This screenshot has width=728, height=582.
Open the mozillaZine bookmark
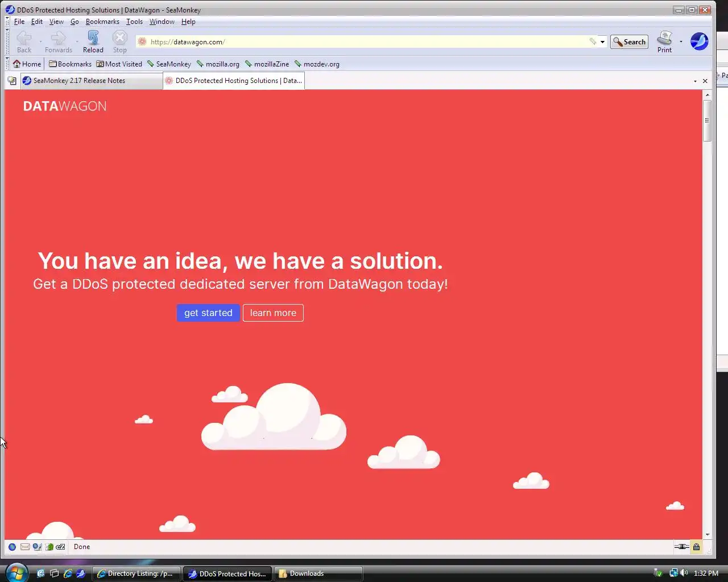pos(267,64)
